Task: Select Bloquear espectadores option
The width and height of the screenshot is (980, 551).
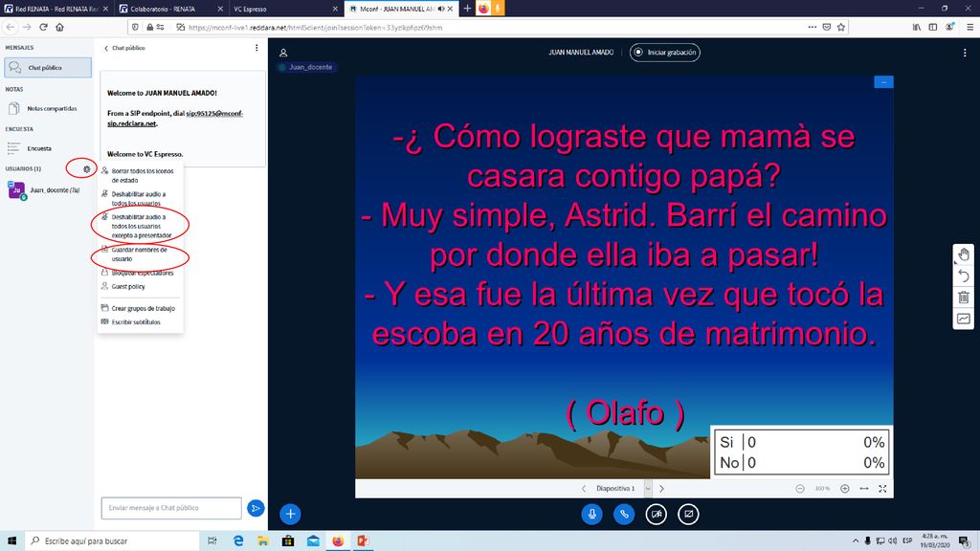Action: pyautogui.click(x=139, y=273)
